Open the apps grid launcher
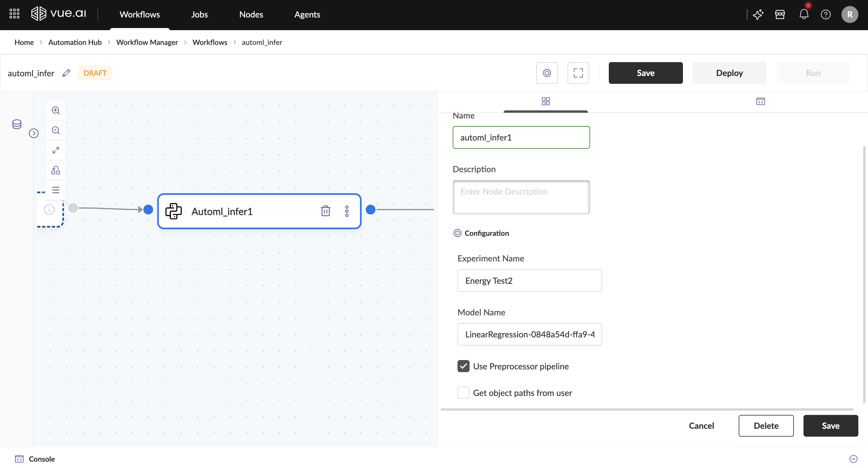This screenshot has width=868, height=468. pyautogui.click(x=14, y=14)
